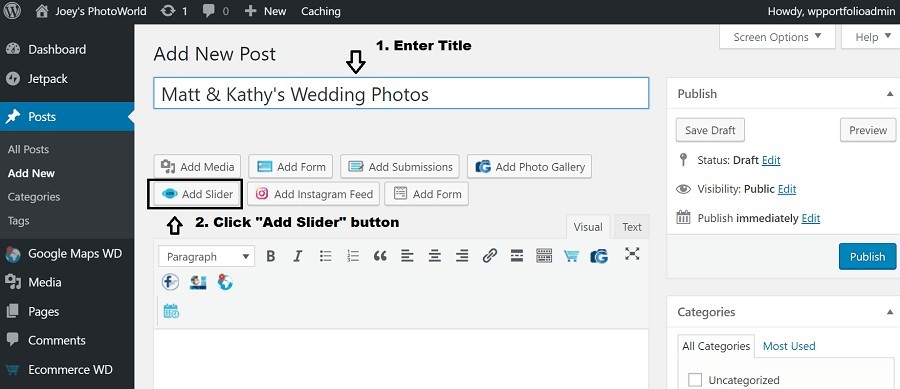Click shopping cart editor icon
This screenshot has width=900, height=389.
click(x=571, y=256)
